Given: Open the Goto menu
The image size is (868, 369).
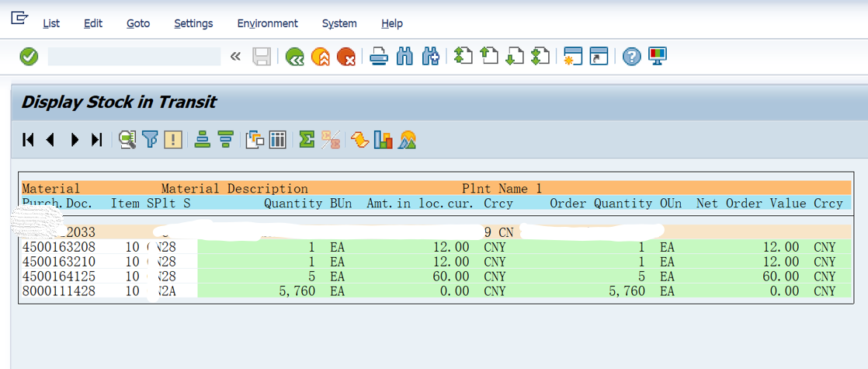Looking at the screenshot, I should (x=138, y=23).
